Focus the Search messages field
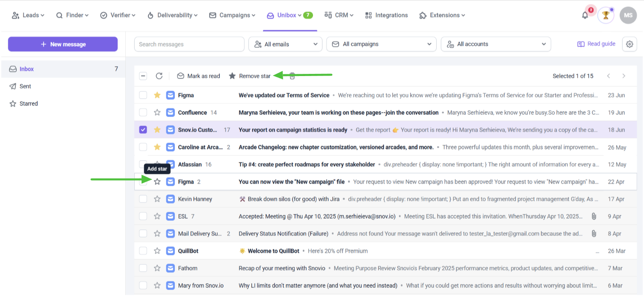 (189, 44)
